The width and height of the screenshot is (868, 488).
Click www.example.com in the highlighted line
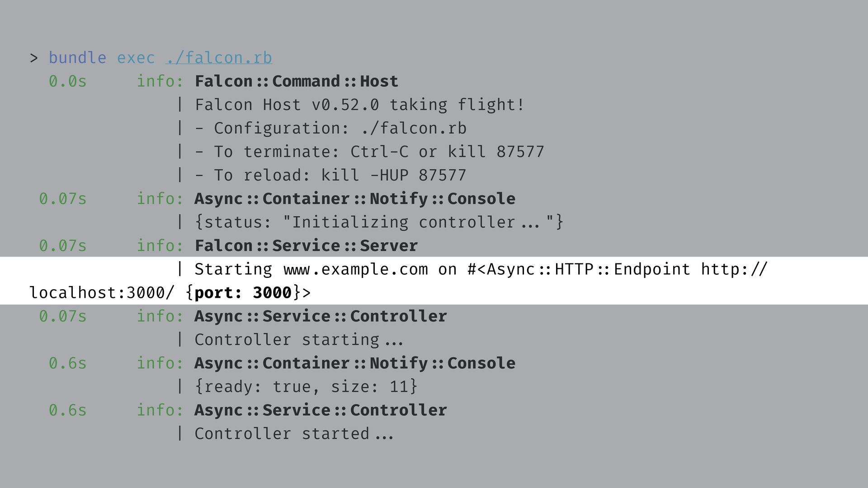[355, 269]
